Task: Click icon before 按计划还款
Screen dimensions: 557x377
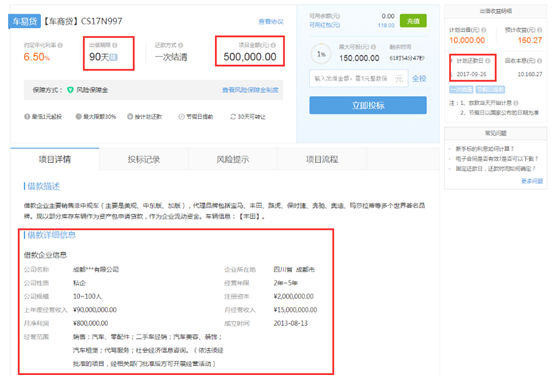Action: click(x=130, y=117)
